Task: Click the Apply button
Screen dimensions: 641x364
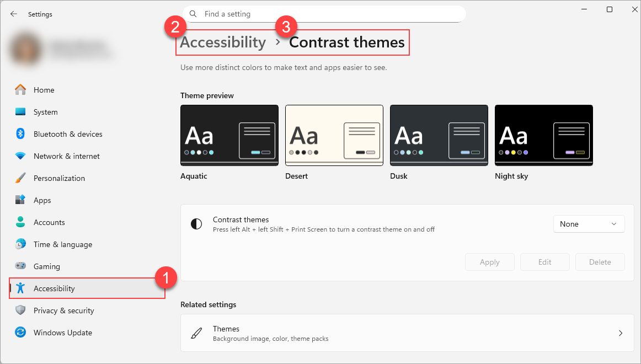Action: tap(489, 262)
